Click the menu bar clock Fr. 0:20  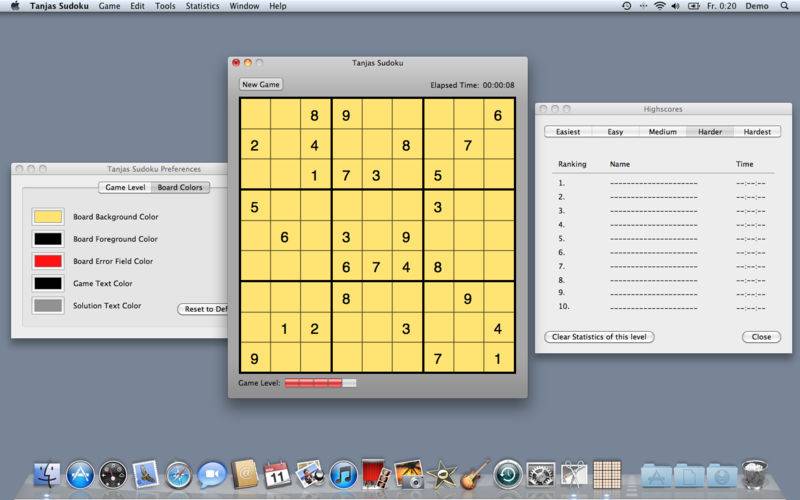[x=721, y=6]
